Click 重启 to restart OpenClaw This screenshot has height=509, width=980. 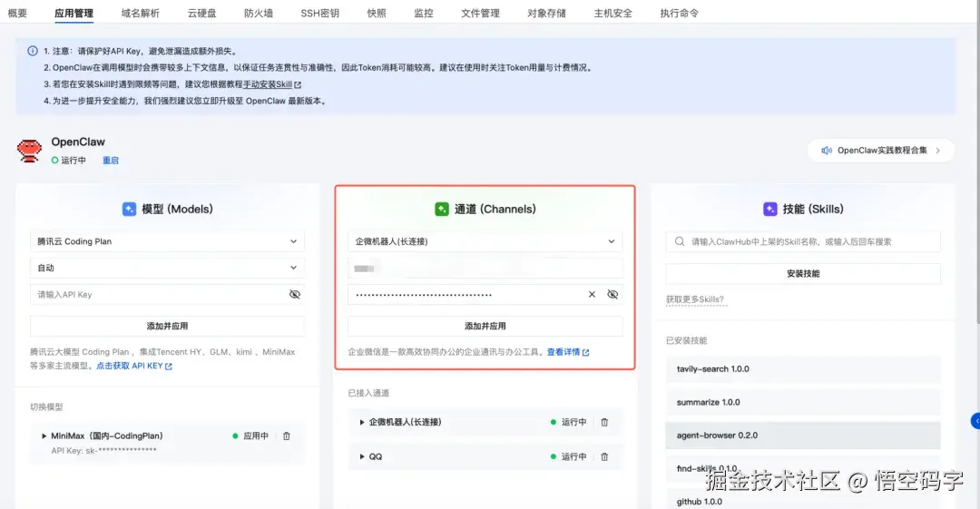(x=111, y=161)
